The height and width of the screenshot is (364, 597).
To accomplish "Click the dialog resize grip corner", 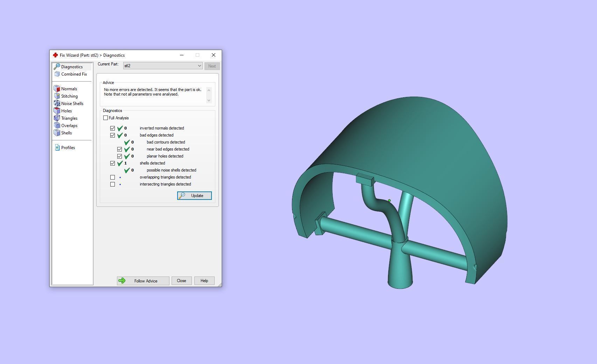I will [x=220, y=285].
